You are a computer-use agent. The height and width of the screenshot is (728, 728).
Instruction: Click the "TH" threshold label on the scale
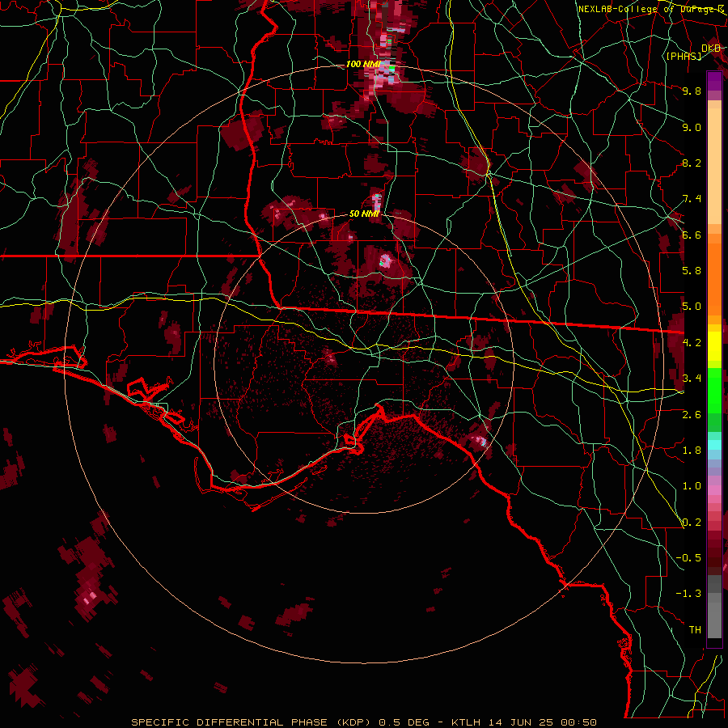click(x=695, y=630)
